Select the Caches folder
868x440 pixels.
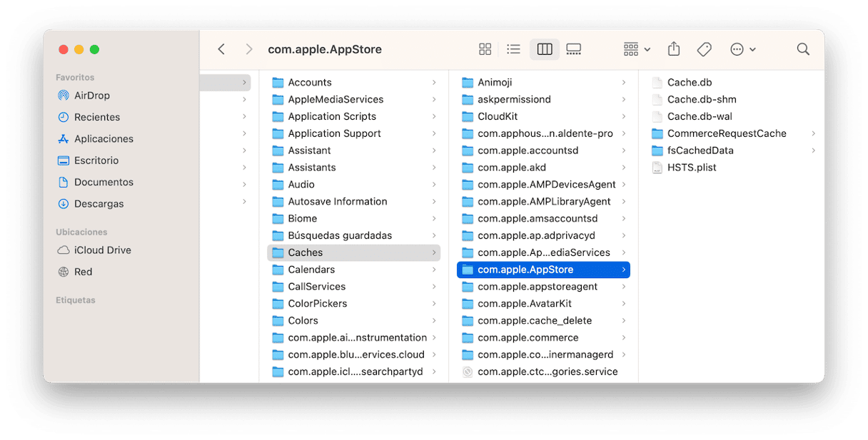[x=354, y=252]
